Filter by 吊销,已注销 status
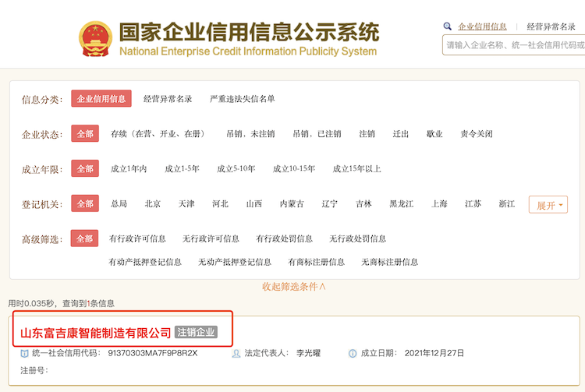 coord(317,134)
